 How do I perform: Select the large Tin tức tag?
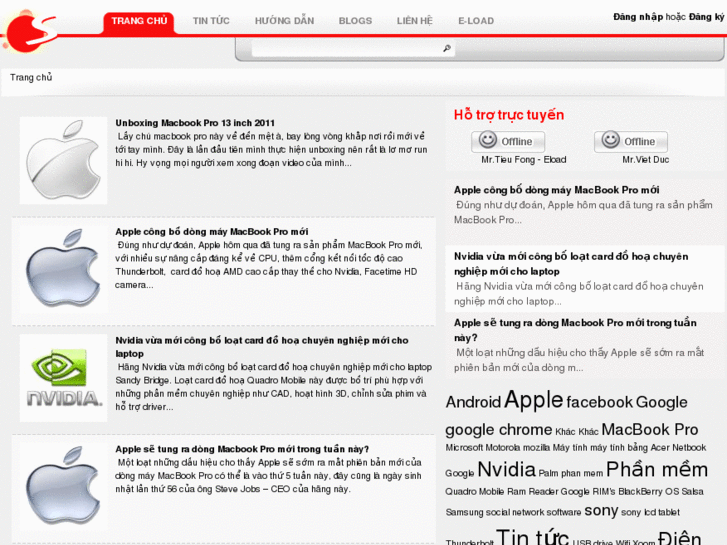[532, 537]
